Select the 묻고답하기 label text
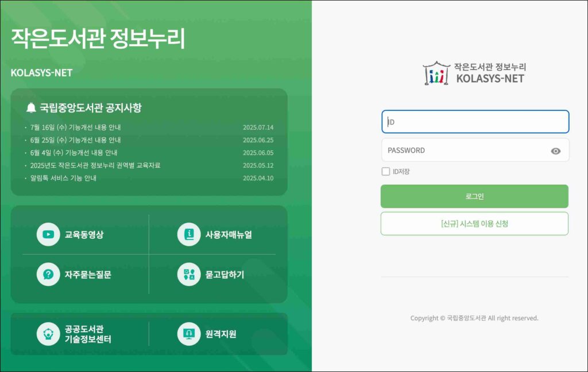This screenshot has width=588, height=372. [225, 274]
